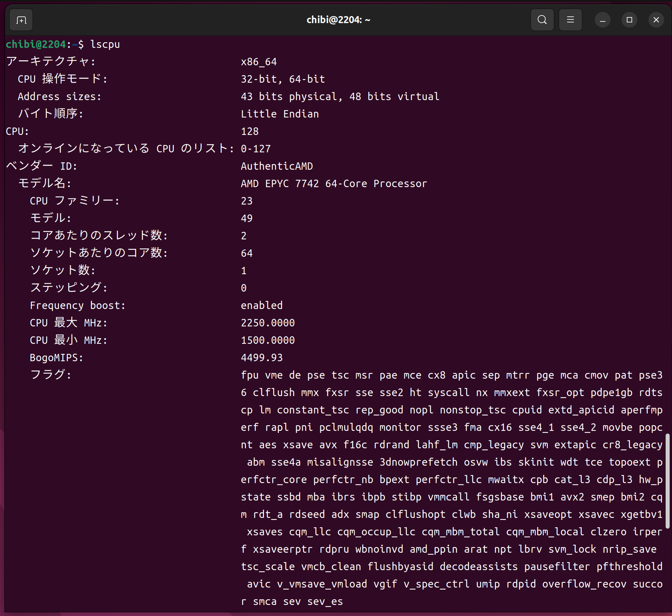The width and height of the screenshot is (672, 616).
Task: Click the terminal vertical scrollbar thumb
Action: pos(667,480)
